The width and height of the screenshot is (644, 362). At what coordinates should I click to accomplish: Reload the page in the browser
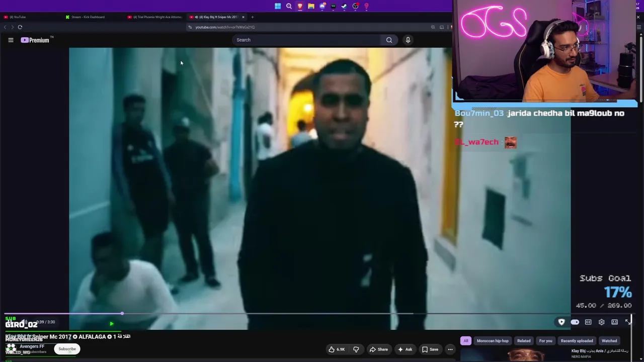pyautogui.click(x=20, y=27)
